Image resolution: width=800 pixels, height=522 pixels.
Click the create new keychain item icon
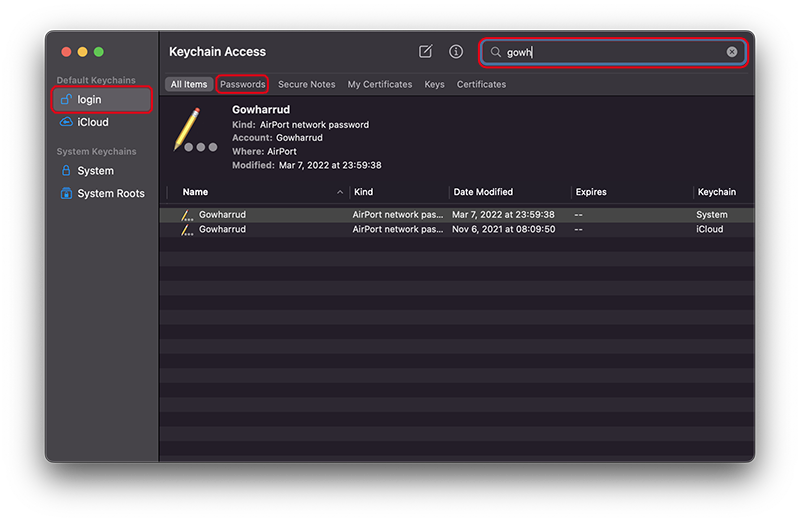426,52
